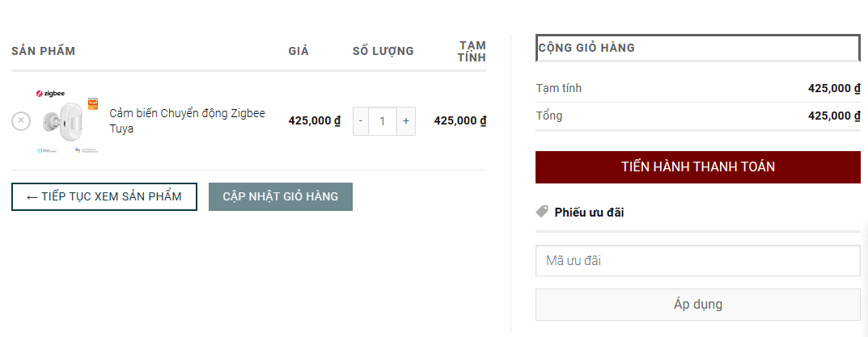Remove the Zigbee sensor from cart
The height and width of the screenshot is (337, 868).
pyautogui.click(x=21, y=120)
